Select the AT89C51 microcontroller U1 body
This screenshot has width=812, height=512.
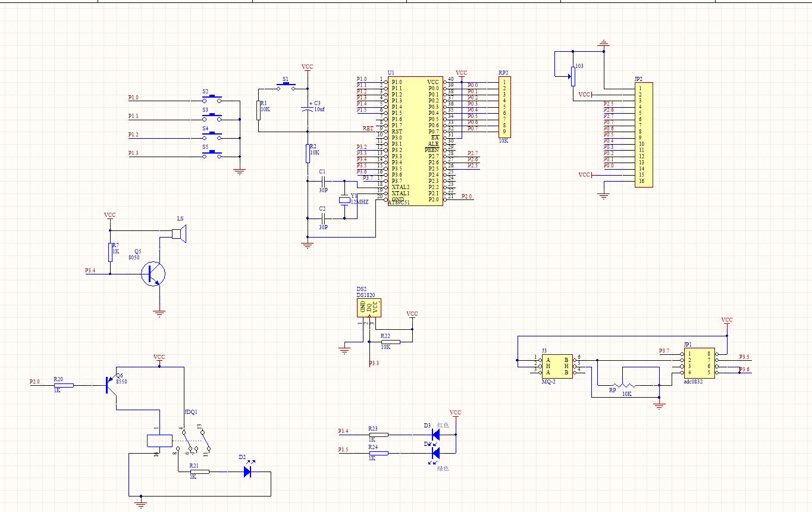[x=416, y=141]
